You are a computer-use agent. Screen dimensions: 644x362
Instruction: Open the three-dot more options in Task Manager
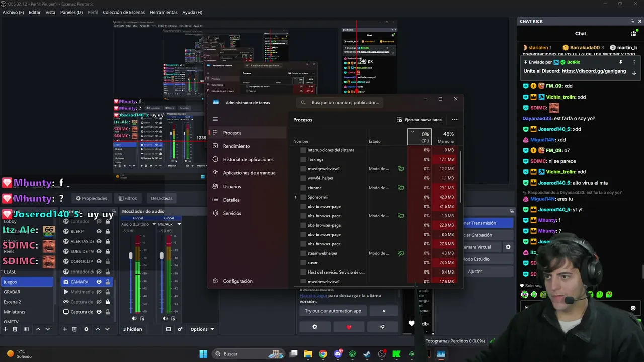click(x=455, y=120)
